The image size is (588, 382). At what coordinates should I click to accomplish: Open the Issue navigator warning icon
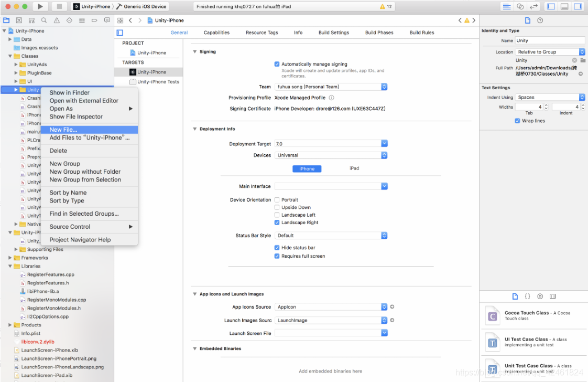pyautogui.click(x=57, y=20)
